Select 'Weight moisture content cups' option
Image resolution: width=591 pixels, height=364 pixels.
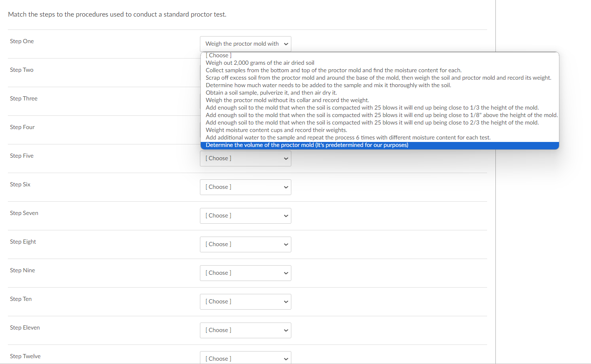pyautogui.click(x=276, y=130)
